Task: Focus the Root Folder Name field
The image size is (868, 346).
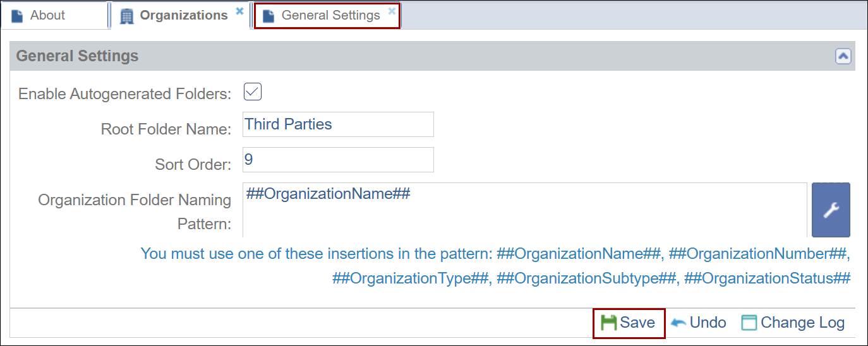Action: click(338, 124)
